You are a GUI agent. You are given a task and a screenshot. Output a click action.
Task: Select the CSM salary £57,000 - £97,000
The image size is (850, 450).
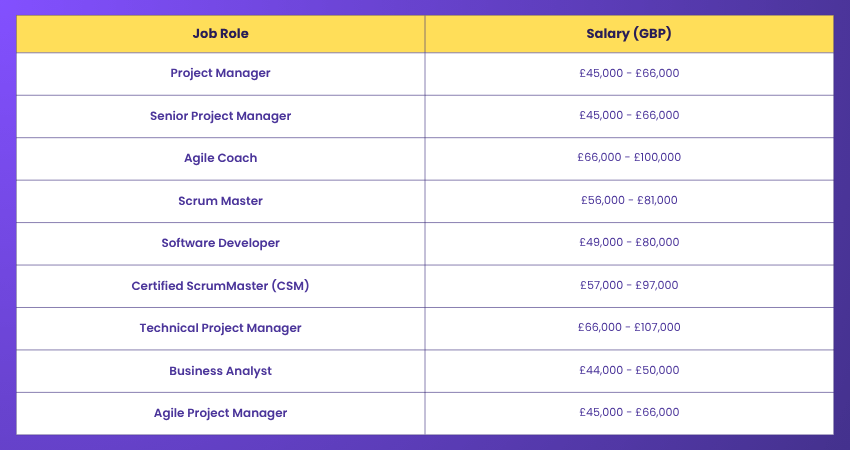click(628, 286)
